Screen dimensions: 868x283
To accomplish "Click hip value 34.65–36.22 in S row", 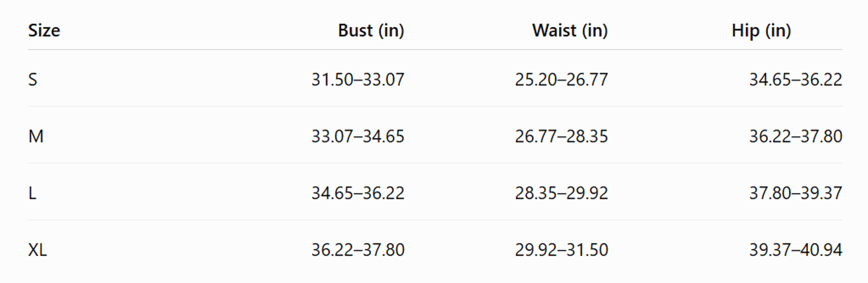I will click(x=796, y=80).
